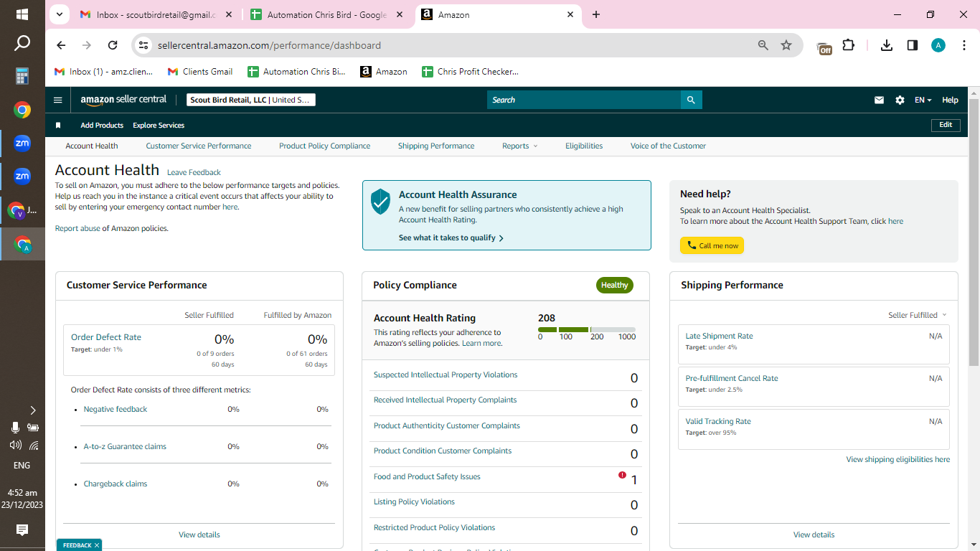Open the settings gear icon
The width and height of the screenshot is (980, 551).
[900, 100]
